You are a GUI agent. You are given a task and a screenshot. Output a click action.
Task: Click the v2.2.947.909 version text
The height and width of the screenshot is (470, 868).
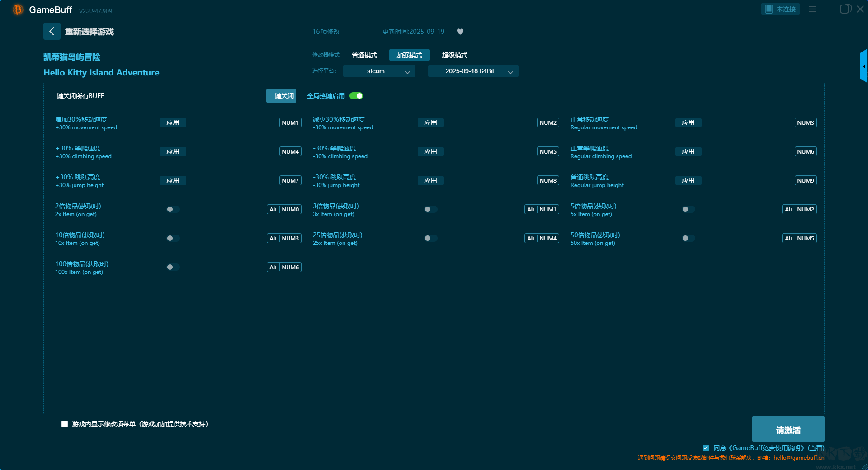pyautogui.click(x=95, y=11)
